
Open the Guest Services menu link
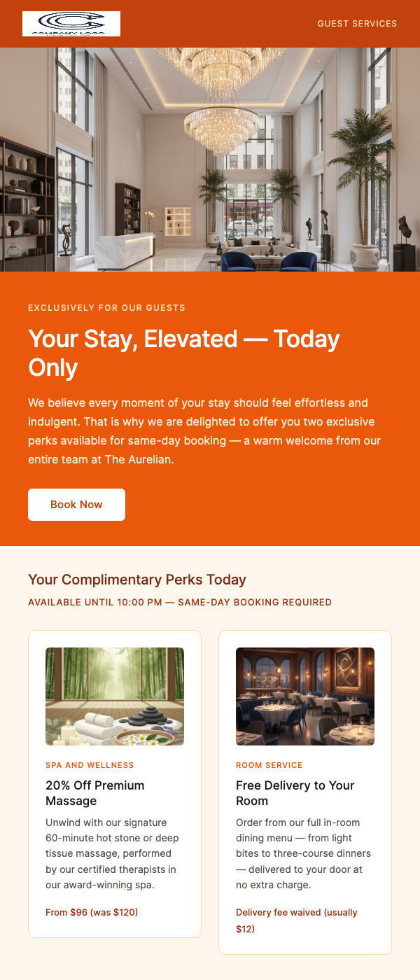click(357, 23)
